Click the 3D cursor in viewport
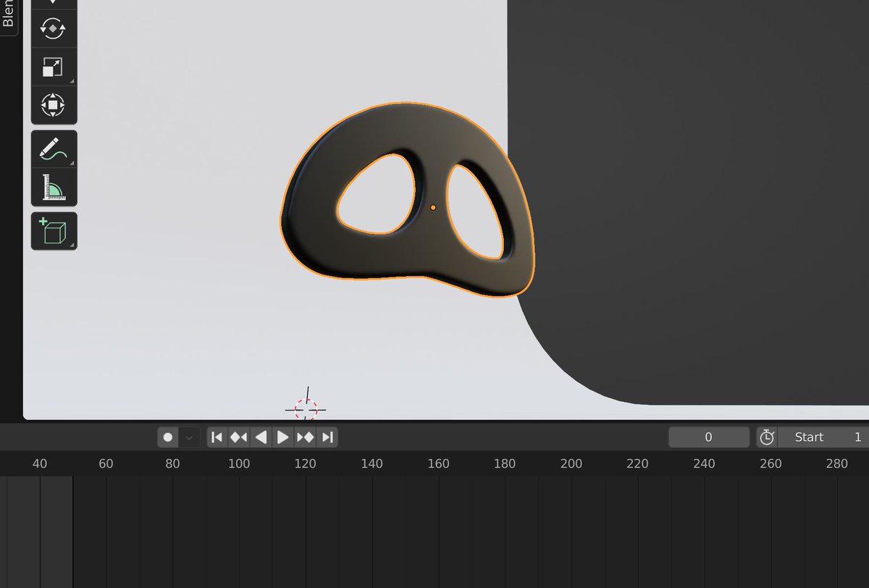The image size is (869, 588). (306, 410)
